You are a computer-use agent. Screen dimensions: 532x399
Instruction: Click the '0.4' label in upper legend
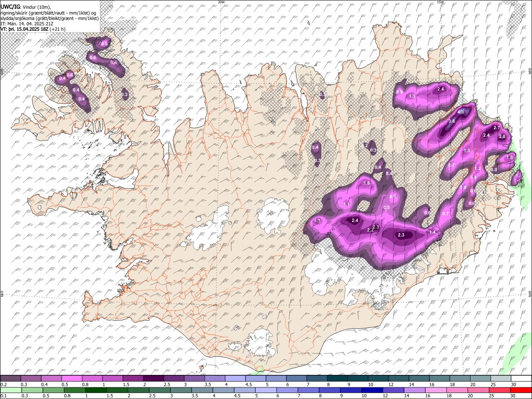(44, 384)
